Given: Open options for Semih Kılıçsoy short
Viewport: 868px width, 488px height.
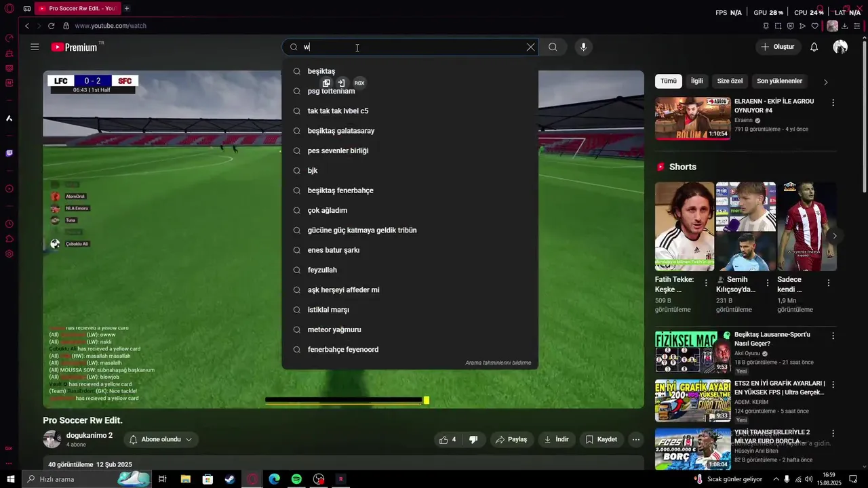Looking at the screenshot, I should tap(768, 283).
